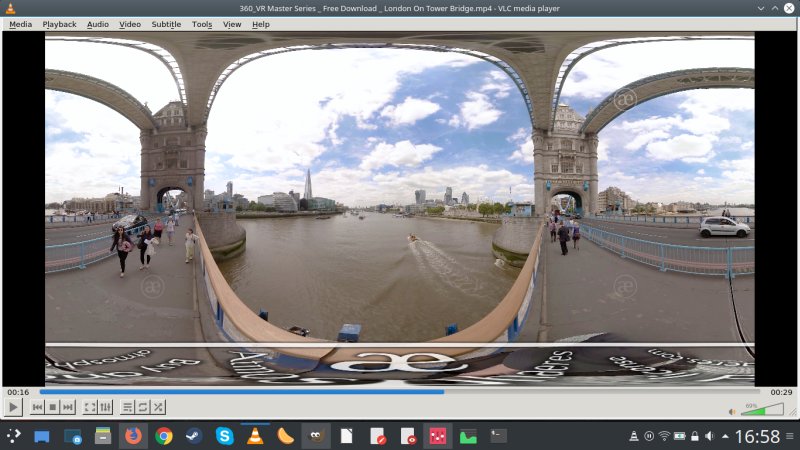Open extended settings and effects
The height and width of the screenshot is (450, 800).
106,407
